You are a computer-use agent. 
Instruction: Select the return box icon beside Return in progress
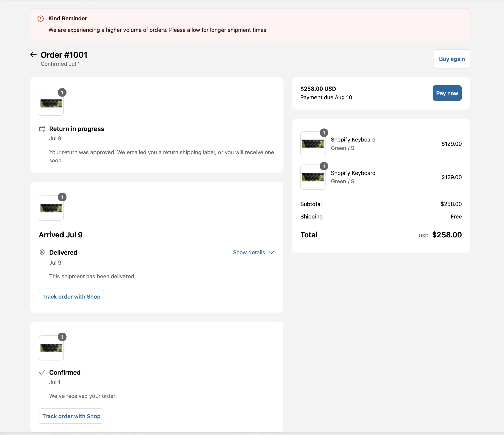tap(42, 129)
